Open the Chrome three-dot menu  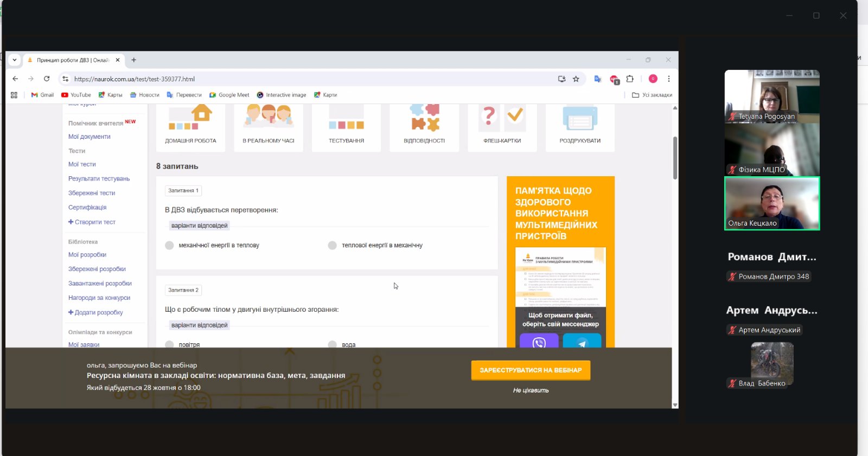[x=669, y=79]
